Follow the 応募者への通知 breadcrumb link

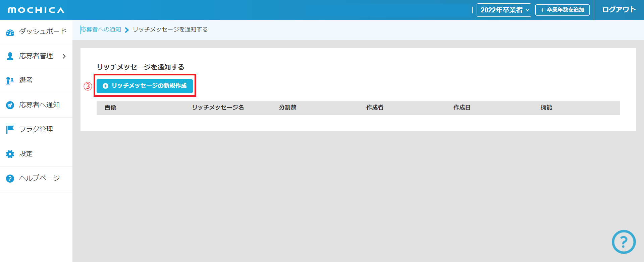(x=101, y=29)
